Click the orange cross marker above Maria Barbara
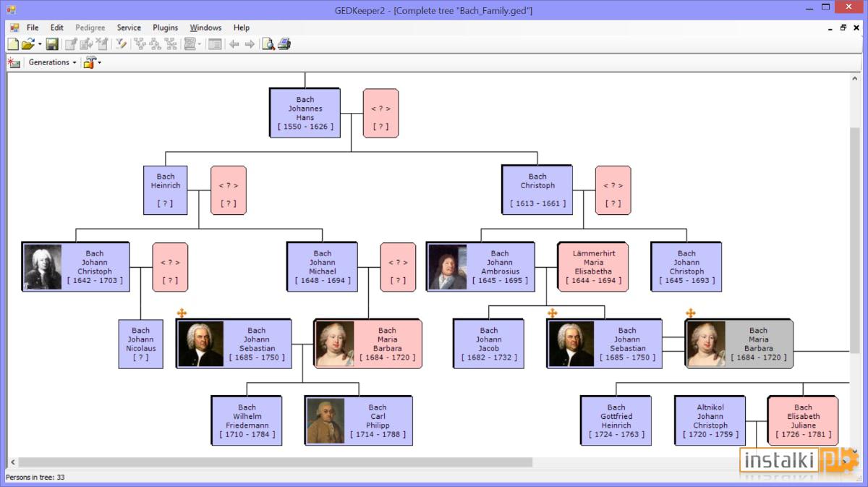 (690, 313)
